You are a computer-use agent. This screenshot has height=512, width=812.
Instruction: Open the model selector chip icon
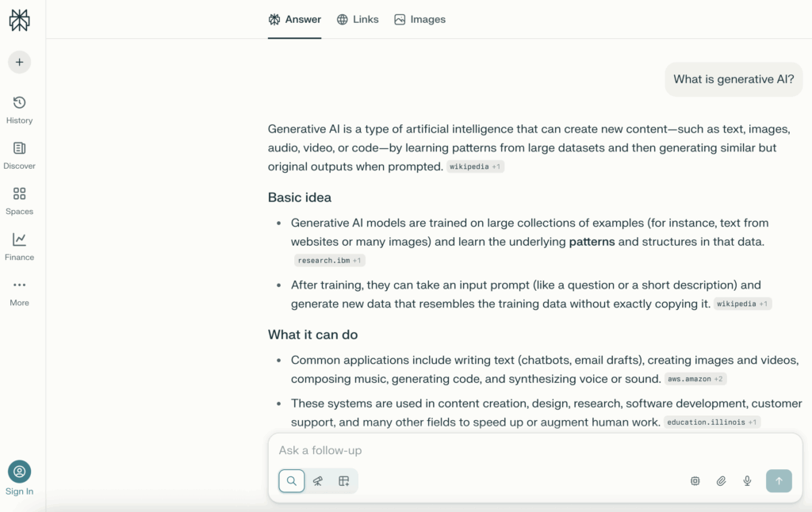(695, 481)
